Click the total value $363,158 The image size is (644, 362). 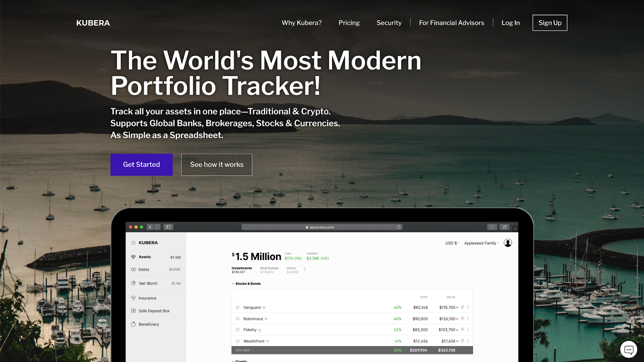(447, 350)
